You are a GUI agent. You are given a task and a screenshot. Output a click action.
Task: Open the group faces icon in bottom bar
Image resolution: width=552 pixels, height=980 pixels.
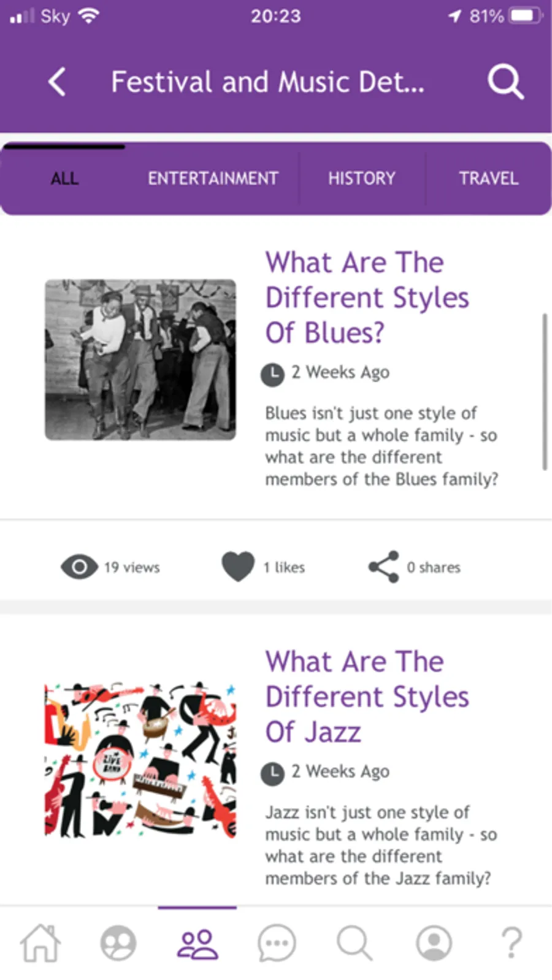[x=118, y=943]
